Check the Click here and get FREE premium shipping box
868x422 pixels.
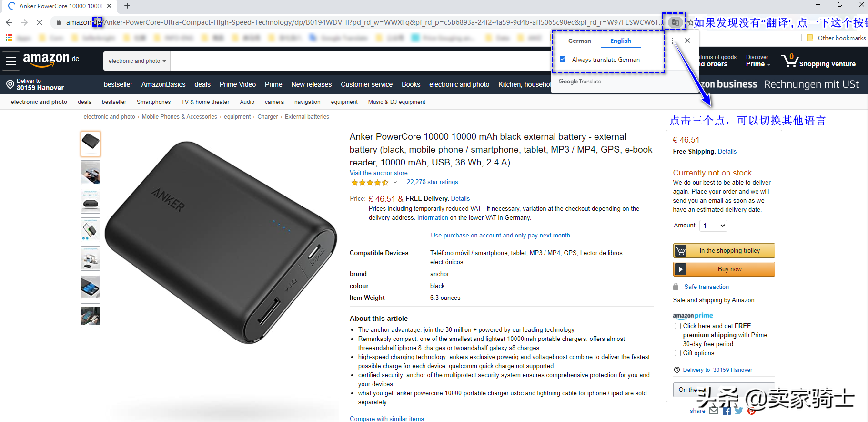677,326
